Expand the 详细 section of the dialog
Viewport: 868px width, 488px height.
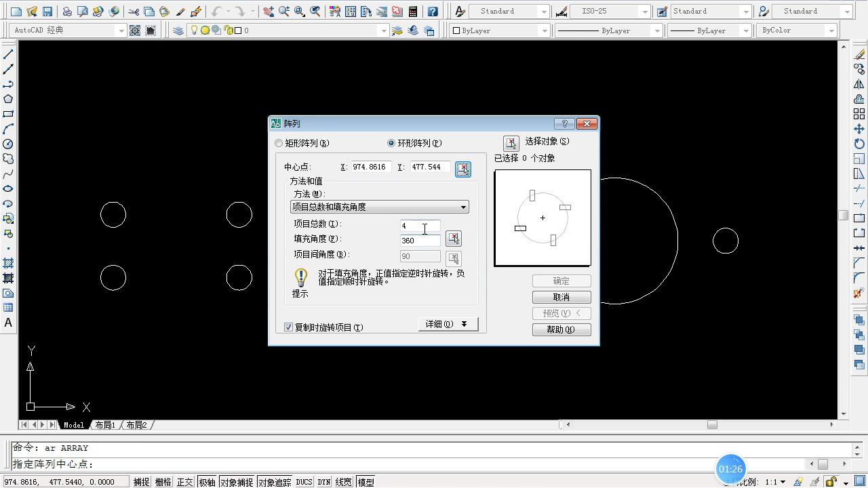pyautogui.click(x=448, y=324)
